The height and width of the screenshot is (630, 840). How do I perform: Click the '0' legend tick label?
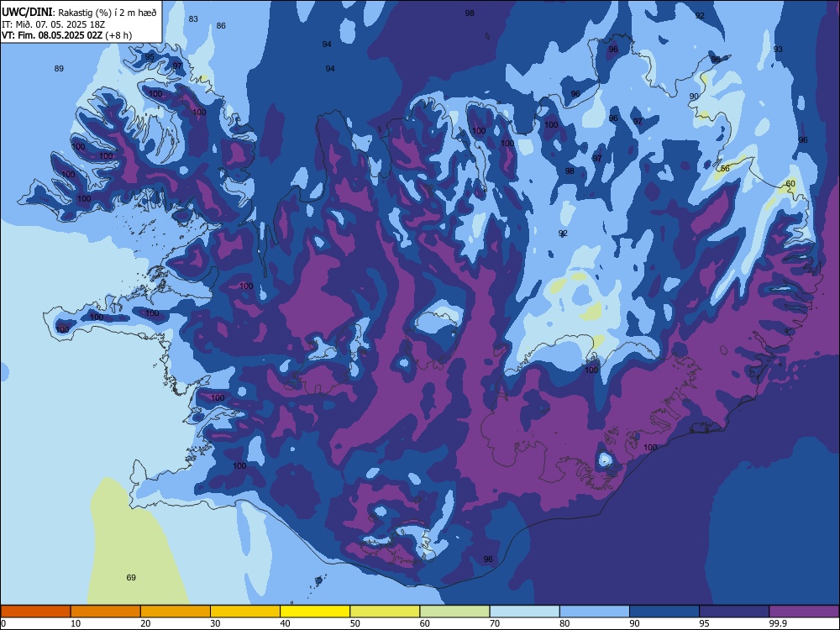click(x=3, y=623)
